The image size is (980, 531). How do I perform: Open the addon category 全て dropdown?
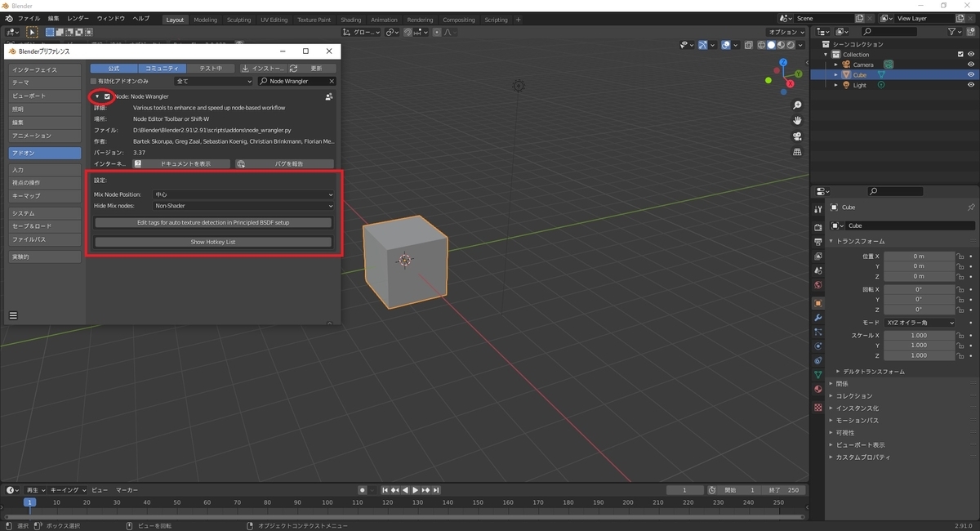click(x=214, y=82)
